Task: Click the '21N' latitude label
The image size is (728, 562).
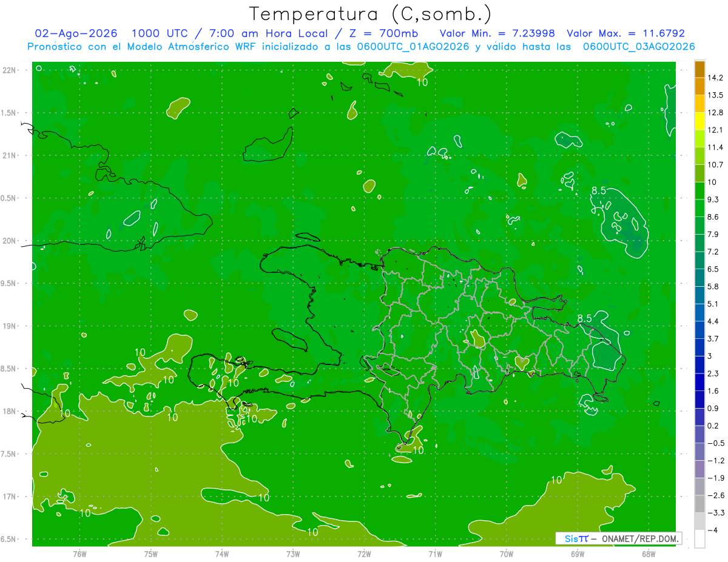Action: tap(8, 156)
